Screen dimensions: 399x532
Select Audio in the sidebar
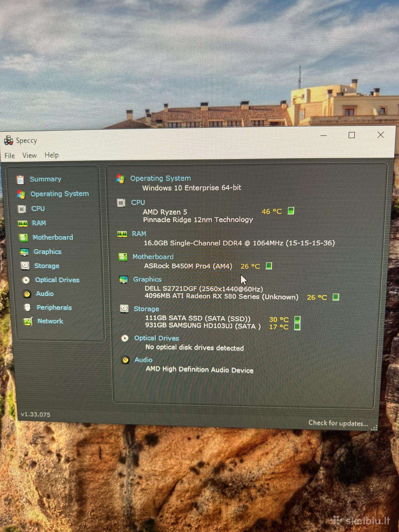click(x=45, y=294)
